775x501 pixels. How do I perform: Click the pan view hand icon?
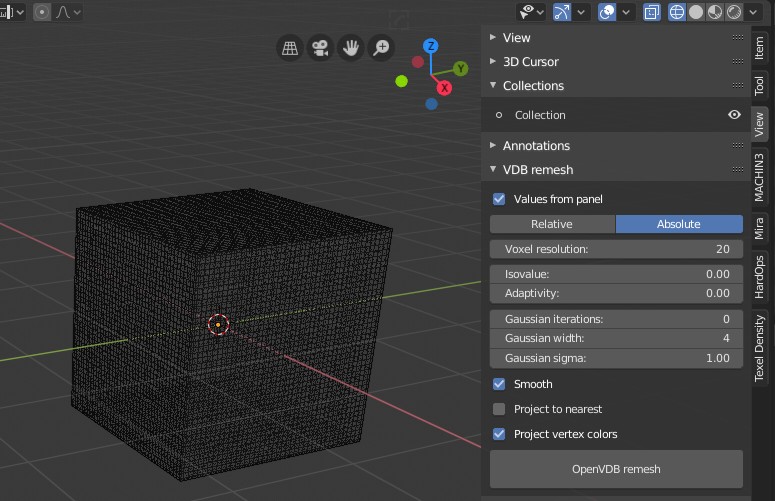(351, 48)
